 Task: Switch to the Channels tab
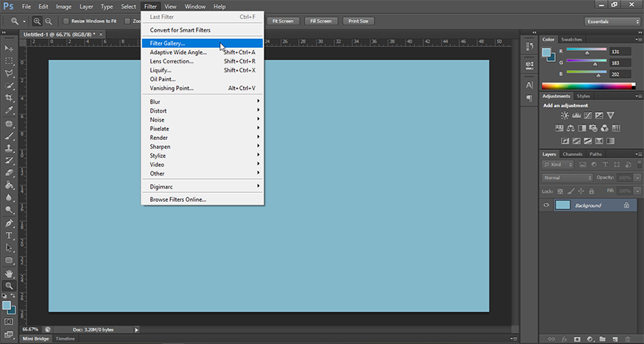click(573, 154)
